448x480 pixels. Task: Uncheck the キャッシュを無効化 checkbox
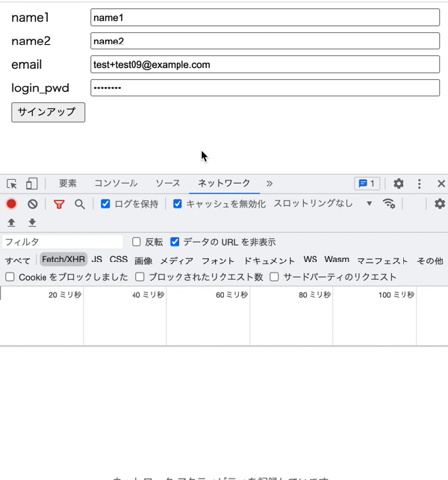[x=177, y=204]
